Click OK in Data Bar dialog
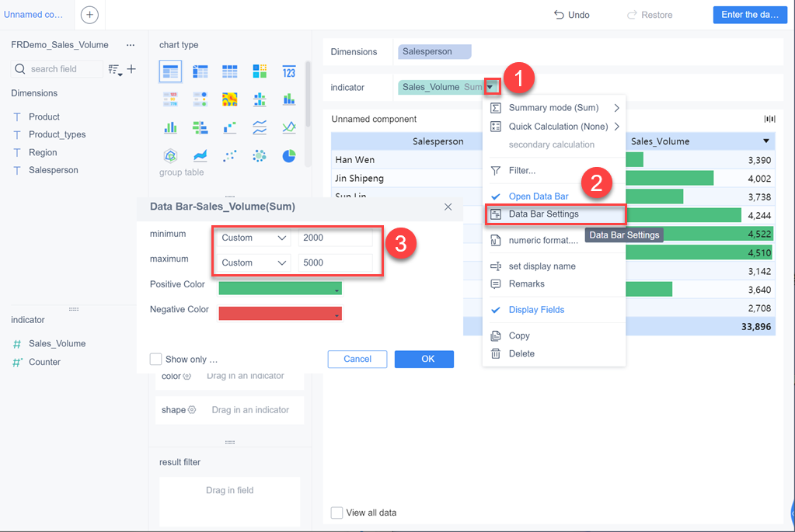795x532 pixels. [424, 360]
